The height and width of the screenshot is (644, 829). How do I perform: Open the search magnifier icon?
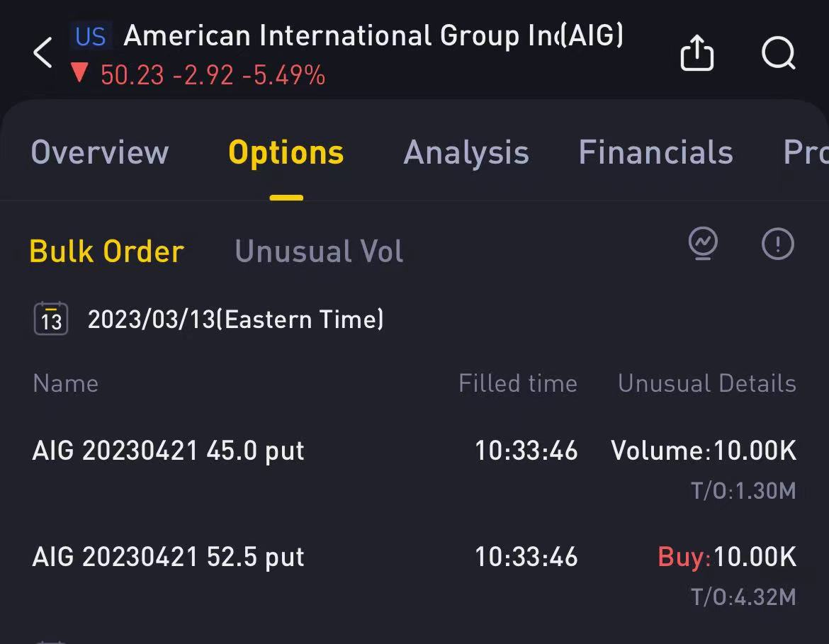[779, 53]
